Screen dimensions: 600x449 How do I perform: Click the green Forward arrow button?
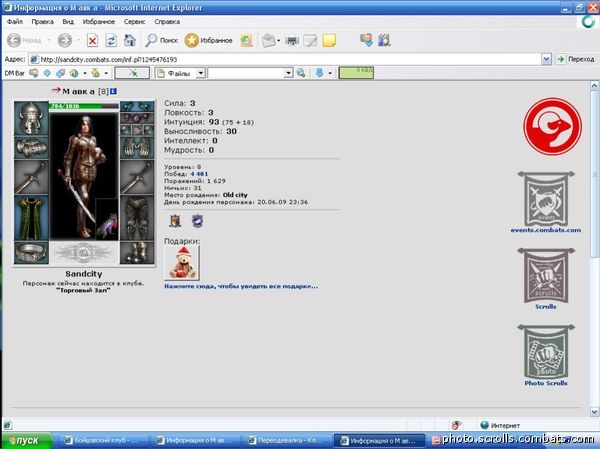point(65,40)
